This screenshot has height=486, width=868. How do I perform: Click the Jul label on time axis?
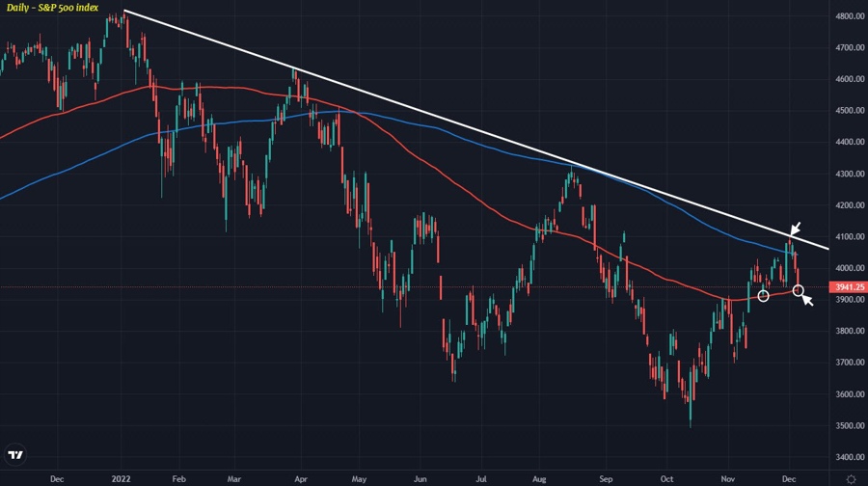(481, 479)
